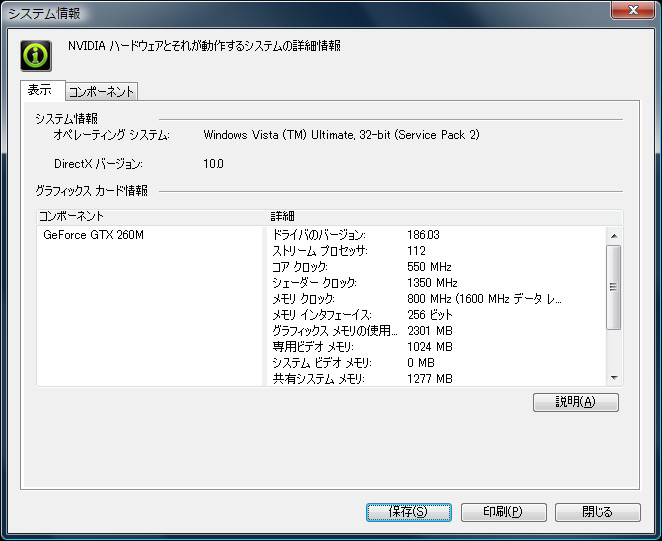Select GeForce GTX 260M in component list
The width and height of the screenshot is (662, 541).
pos(93,235)
